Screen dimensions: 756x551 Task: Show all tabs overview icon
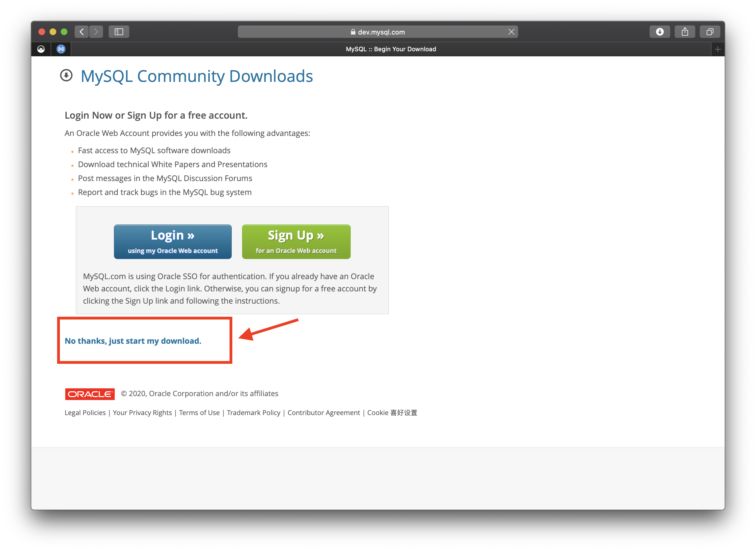point(710,32)
